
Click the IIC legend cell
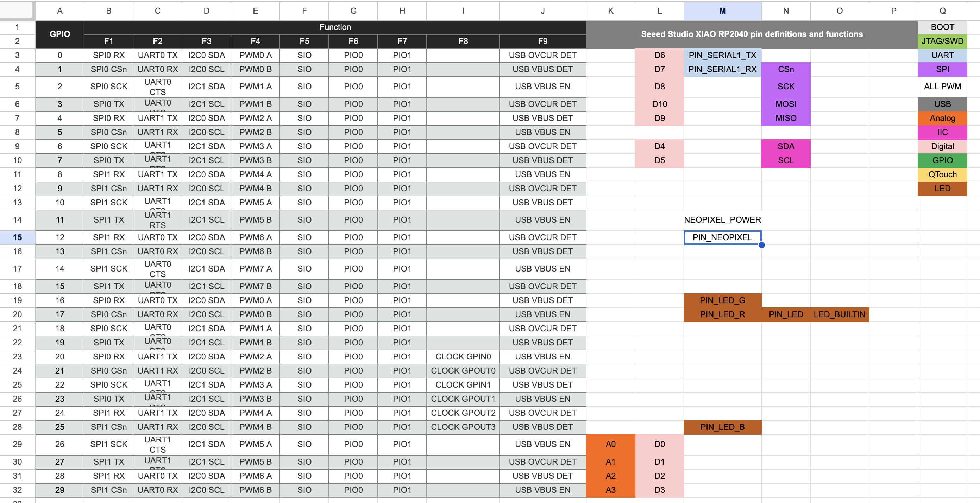[942, 132]
